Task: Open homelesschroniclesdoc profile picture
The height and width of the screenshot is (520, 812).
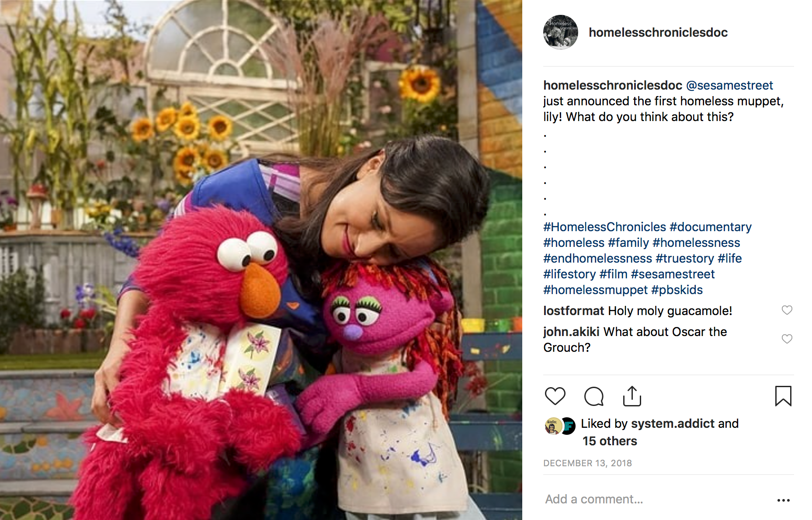Action: pos(560,32)
